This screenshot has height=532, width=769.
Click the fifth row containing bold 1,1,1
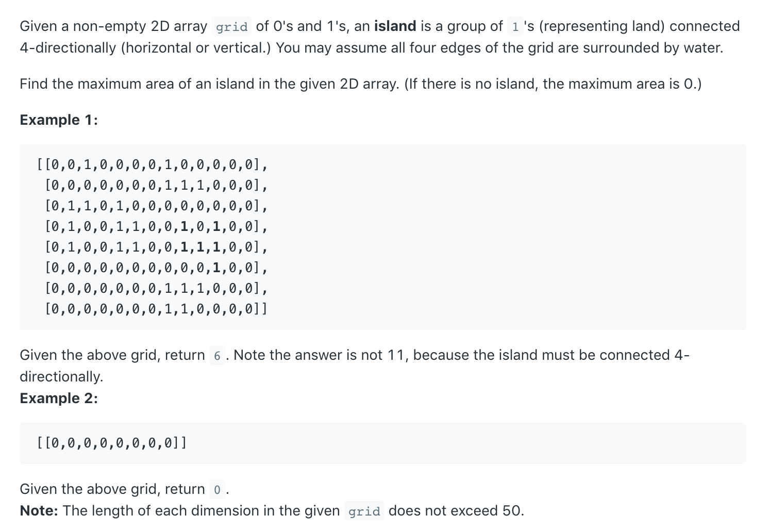[x=156, y=247]
